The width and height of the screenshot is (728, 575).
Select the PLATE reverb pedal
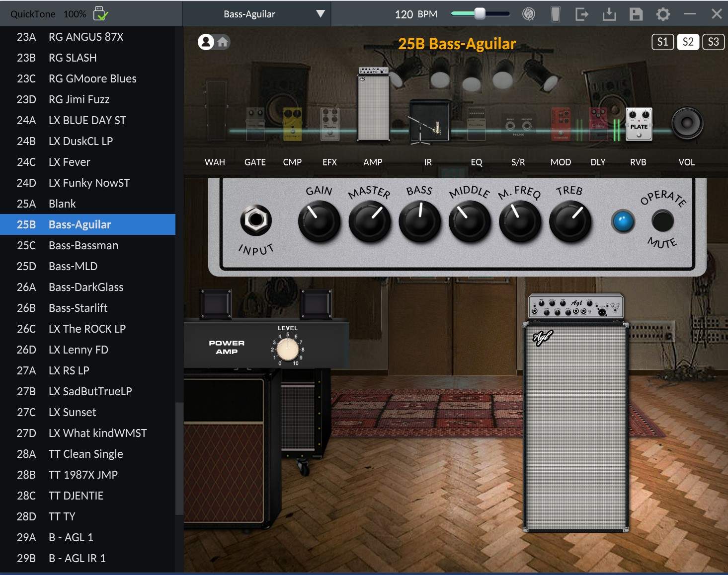(639, 124)
